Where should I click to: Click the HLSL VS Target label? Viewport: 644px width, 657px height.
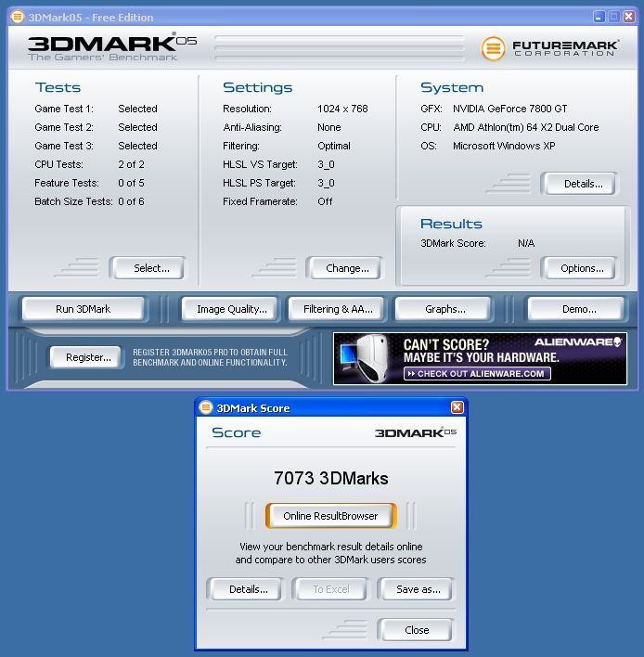coord(260,164)
